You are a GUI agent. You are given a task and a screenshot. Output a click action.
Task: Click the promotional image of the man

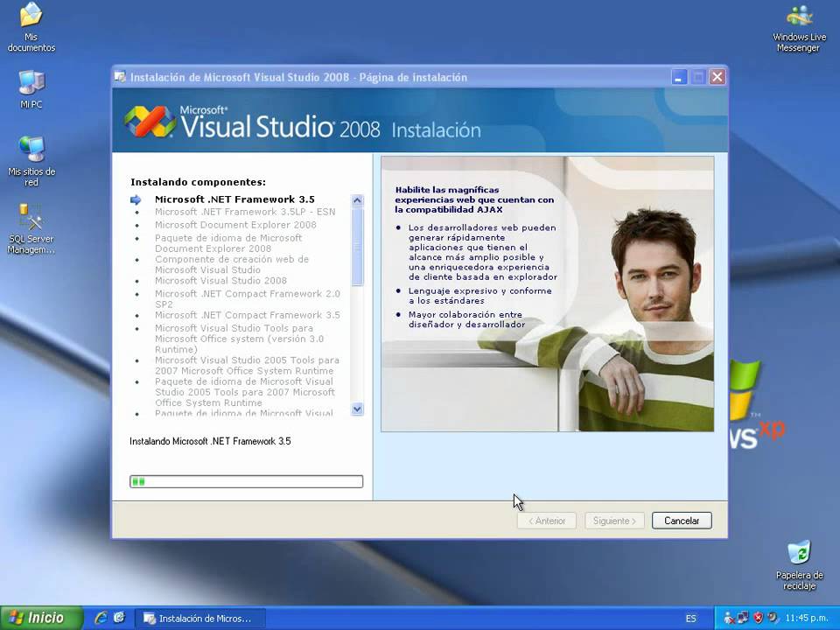point(548,294)
